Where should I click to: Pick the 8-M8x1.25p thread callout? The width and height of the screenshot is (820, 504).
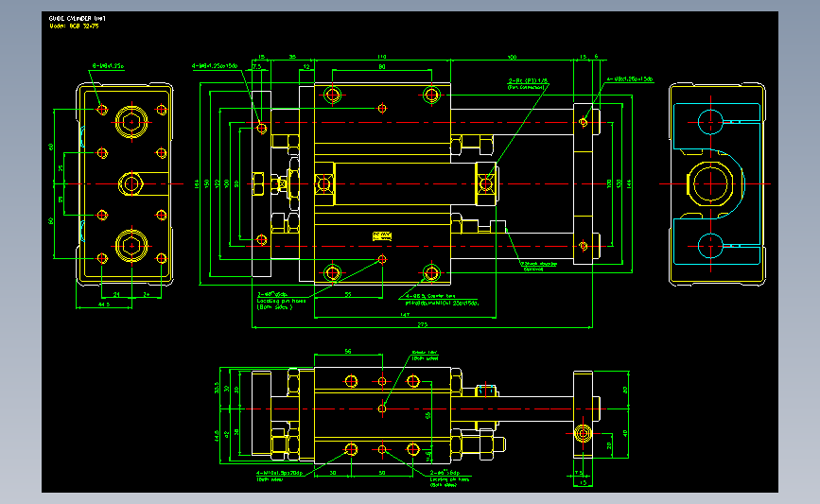click(x=108, y=66)
